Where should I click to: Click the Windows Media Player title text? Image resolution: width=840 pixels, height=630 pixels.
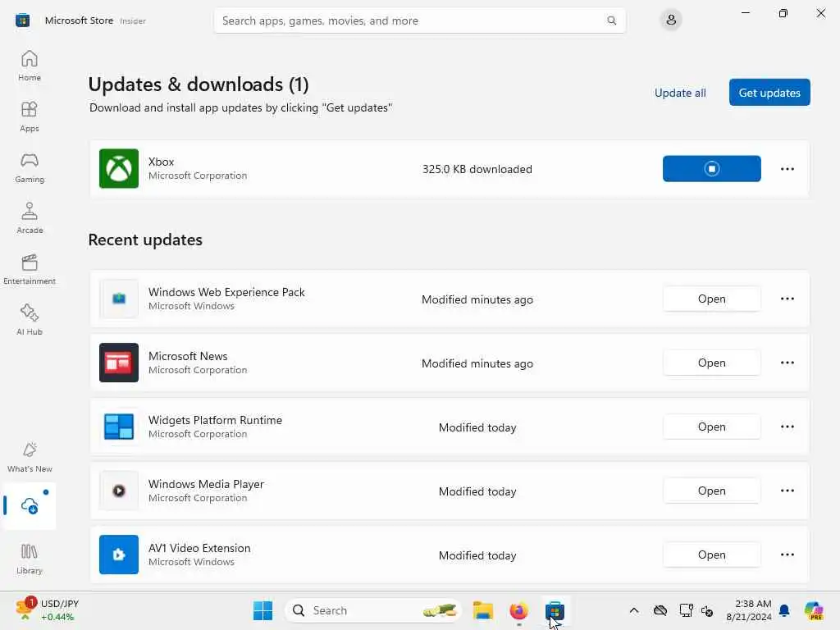tap(206, 484)
